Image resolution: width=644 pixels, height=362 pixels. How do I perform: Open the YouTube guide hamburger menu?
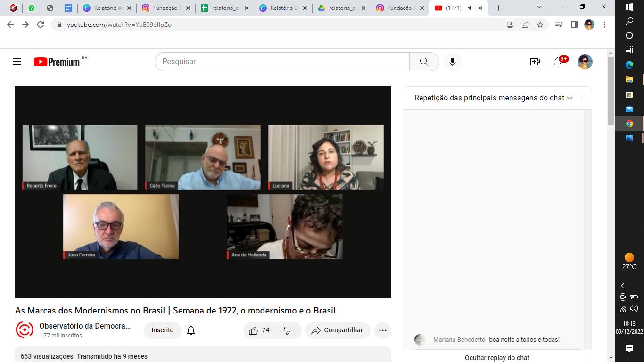(x=17, y=62)
